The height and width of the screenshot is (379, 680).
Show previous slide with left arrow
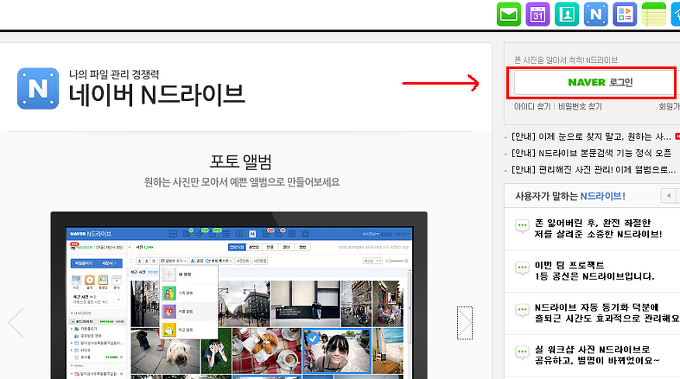coord(16,323)
